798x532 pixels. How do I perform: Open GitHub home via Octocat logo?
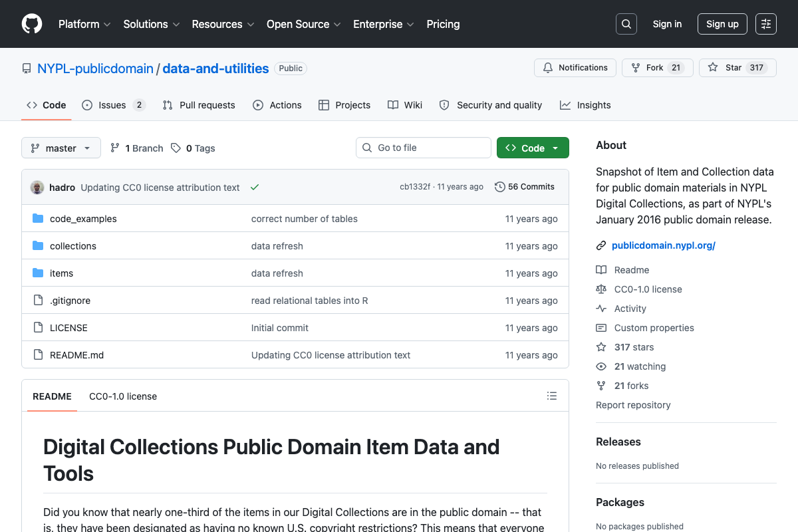pyautogui.click(x=32, y=24)
